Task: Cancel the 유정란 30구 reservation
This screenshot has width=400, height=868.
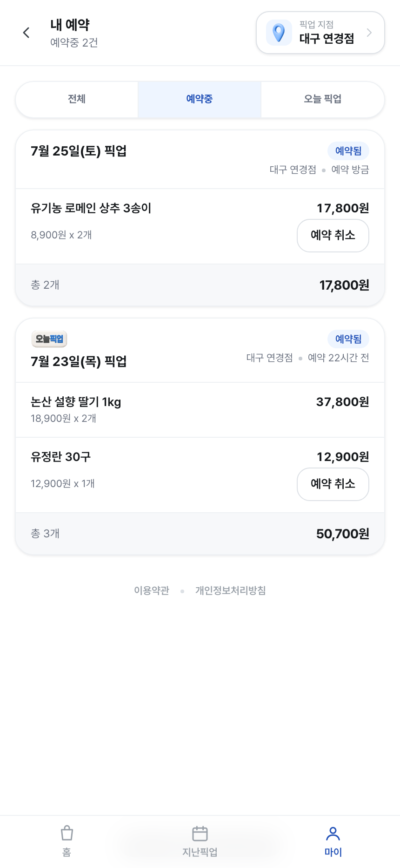Action: 333,484
